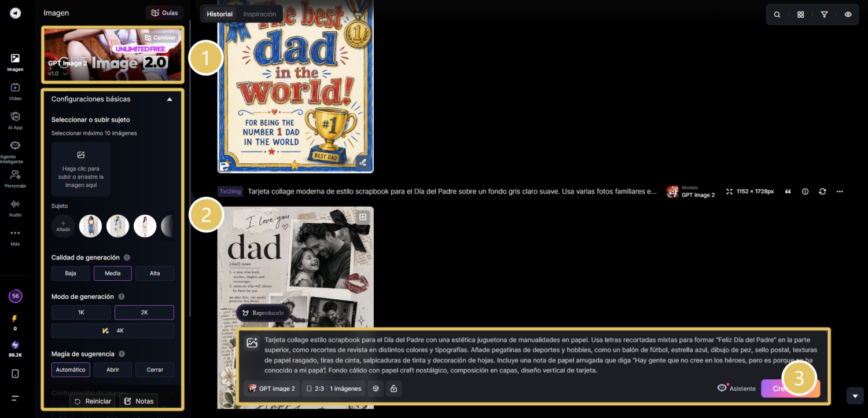Viewport: 868px width, 418px height.
Task: Click the Reiniciar button
Action: click(x=93, y=401)
